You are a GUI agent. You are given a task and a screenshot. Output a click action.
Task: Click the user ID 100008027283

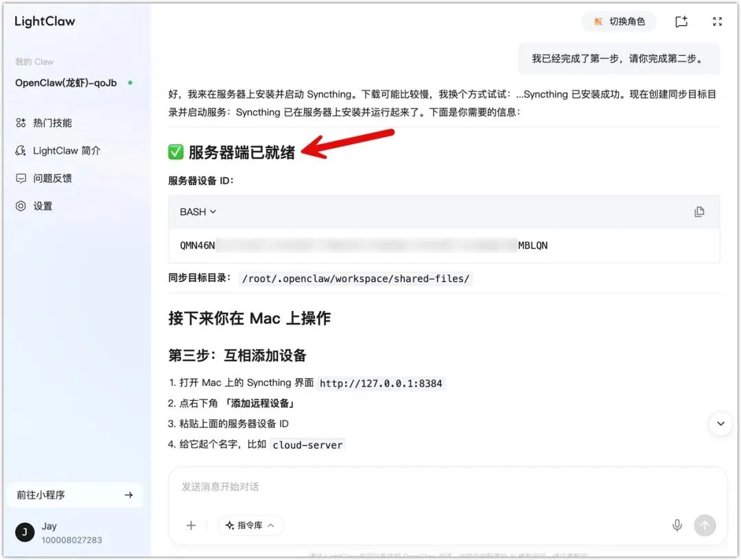[x=72, y=539]
